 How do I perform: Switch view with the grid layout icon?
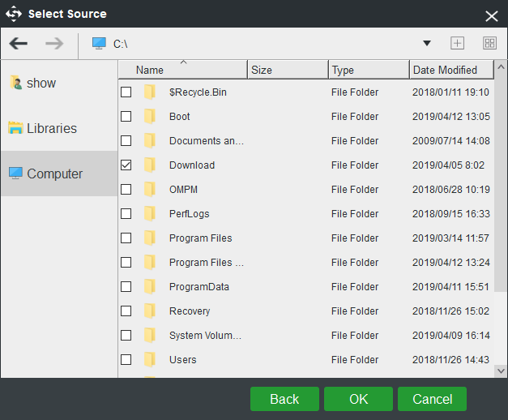point(489,43)
